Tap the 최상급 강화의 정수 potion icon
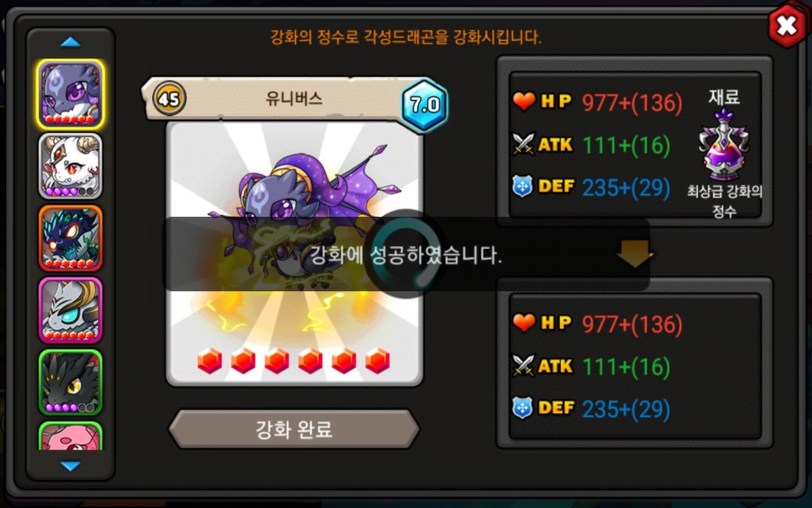Image resolution: width=812 pixels, height=508 pixels. 723,145
